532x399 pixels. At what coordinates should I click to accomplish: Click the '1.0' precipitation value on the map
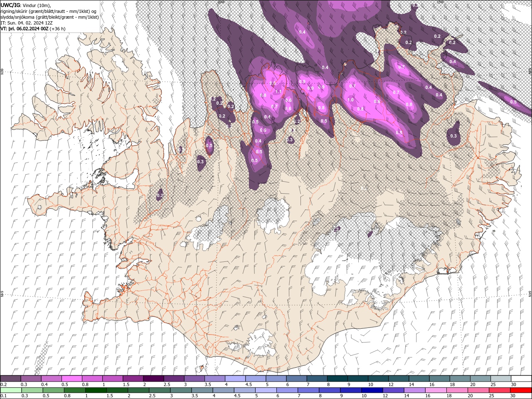[x=350, y=100]
